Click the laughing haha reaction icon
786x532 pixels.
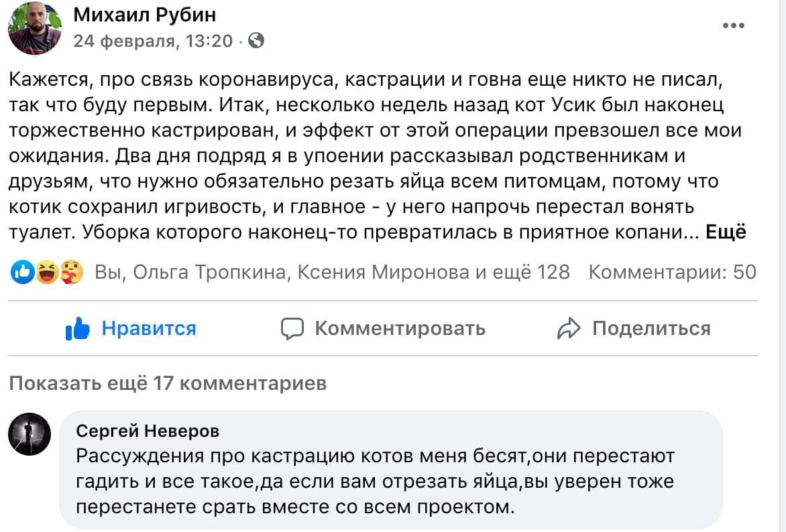tap(46, 272)
